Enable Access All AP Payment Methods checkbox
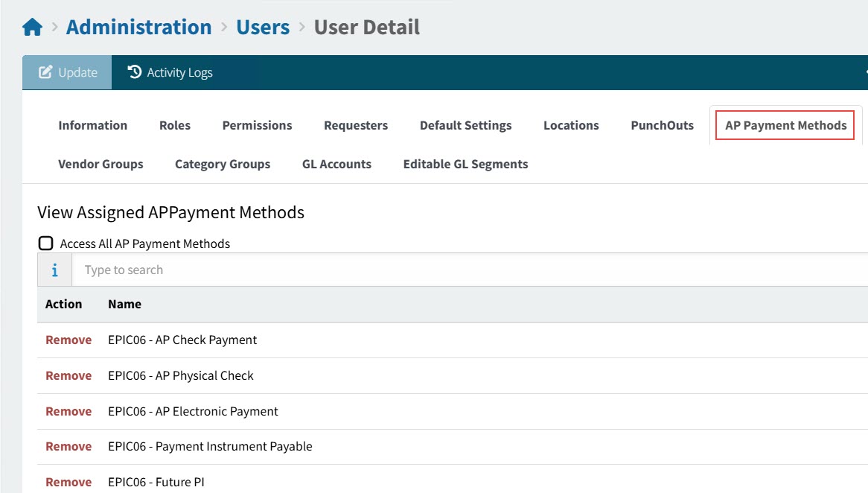Viewport: 868px width, 493px height. coord(46,244)
